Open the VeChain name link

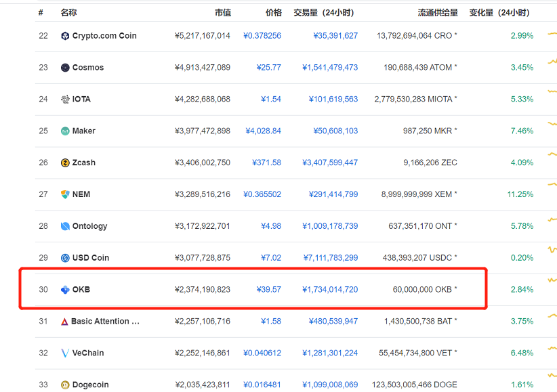coord(88,353)
